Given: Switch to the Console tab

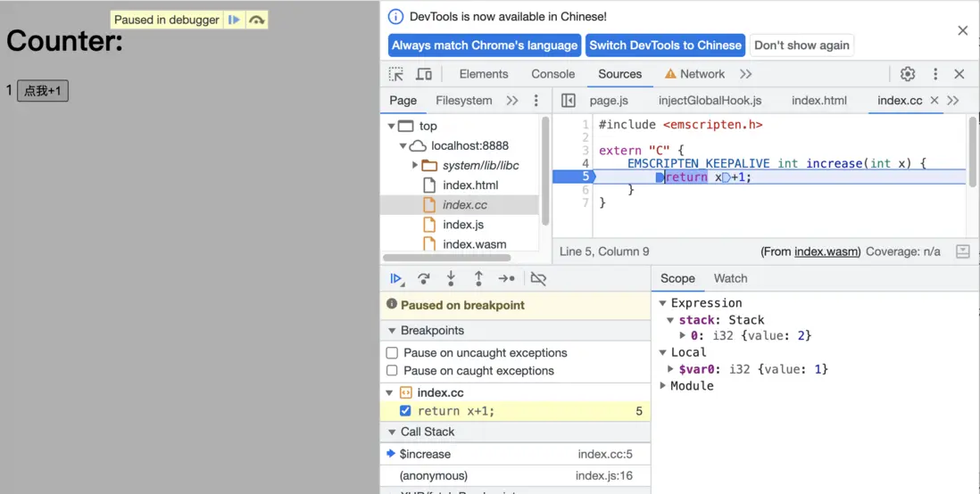Looking at the screenshot, I should coord(553,74).
